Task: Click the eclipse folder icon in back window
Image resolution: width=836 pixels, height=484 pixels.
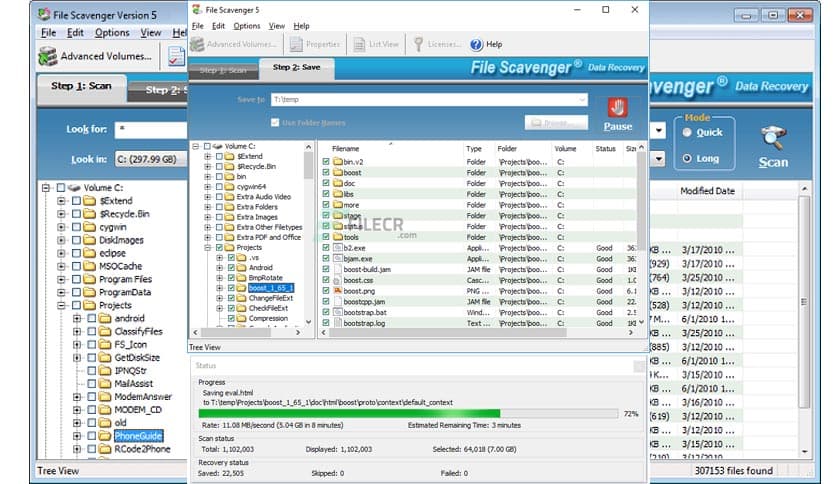Action: [x=90, y=253]
